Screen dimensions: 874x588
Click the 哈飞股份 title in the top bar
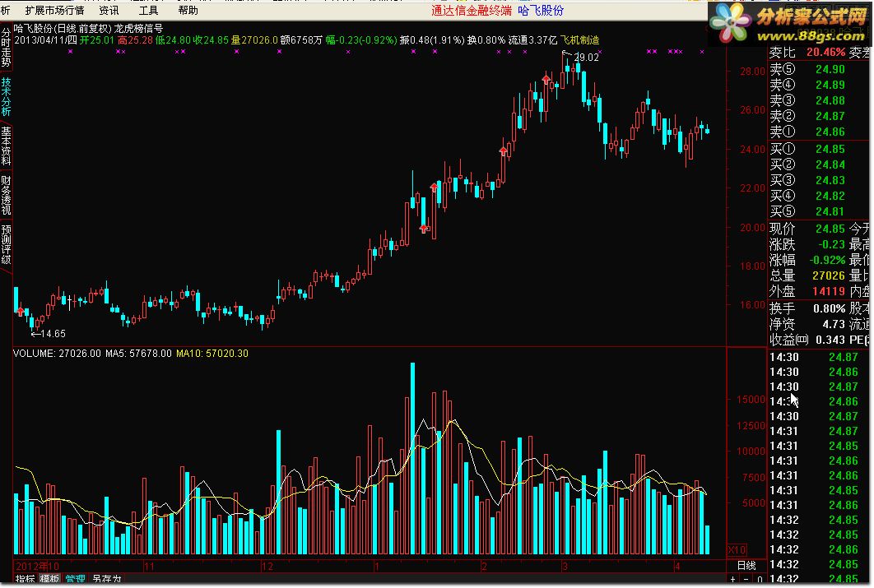pyautogui.click(x=541, y=10)
